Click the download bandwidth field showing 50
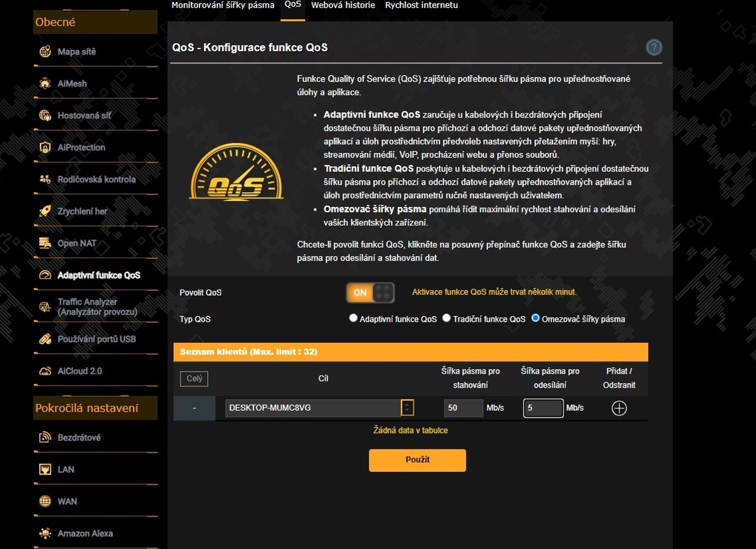The height and width of the screenshot is (549, 756). [x=463, y=408]
